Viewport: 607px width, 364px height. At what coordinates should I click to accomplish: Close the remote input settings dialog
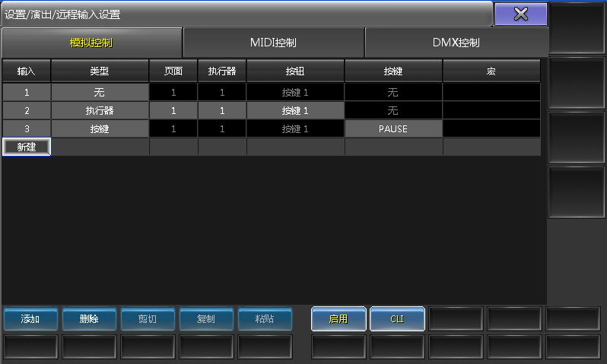point(520,14)
